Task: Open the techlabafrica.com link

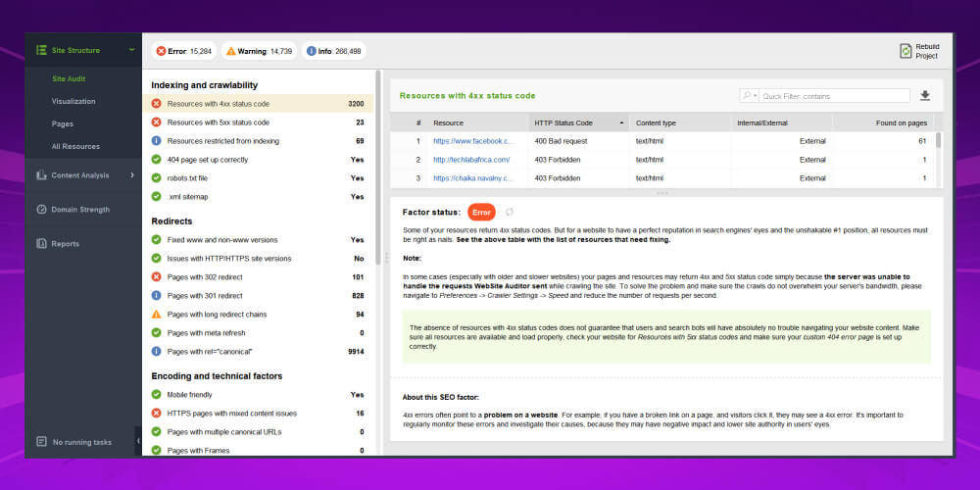Action: coord(471,160)
